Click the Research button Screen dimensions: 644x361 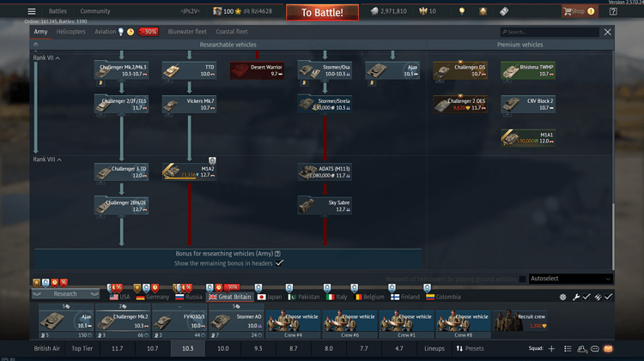[x=65, y=294]
